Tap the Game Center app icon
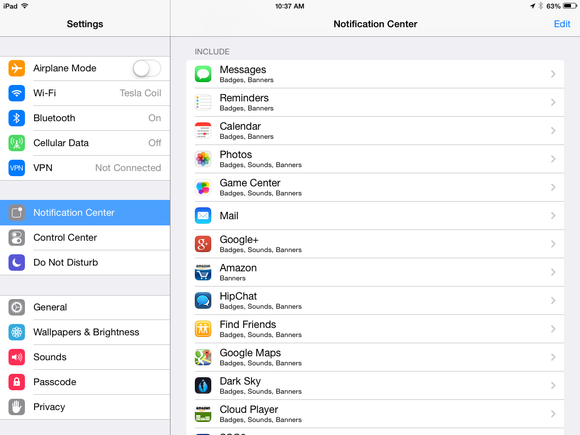Screen dimensions: 580x435 point(203,187)
